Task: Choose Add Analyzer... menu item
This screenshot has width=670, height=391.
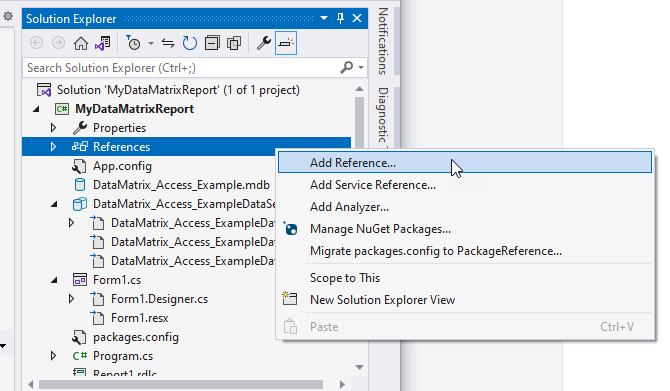Action: (x=465, y=207)
